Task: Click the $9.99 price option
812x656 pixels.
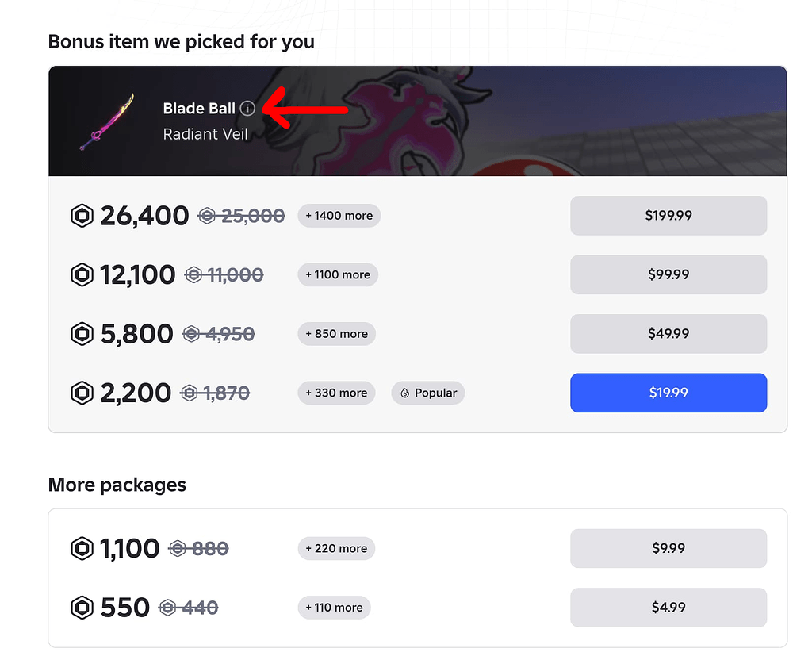Action: coord(668,547)
